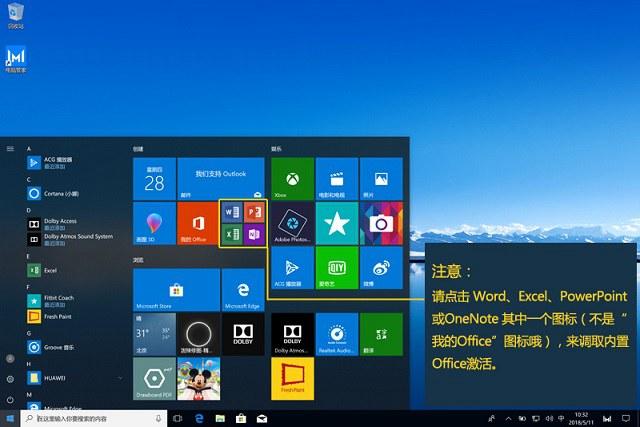Open the purple OneNote tile
The image size is (640, 427).
coord(254,234)
